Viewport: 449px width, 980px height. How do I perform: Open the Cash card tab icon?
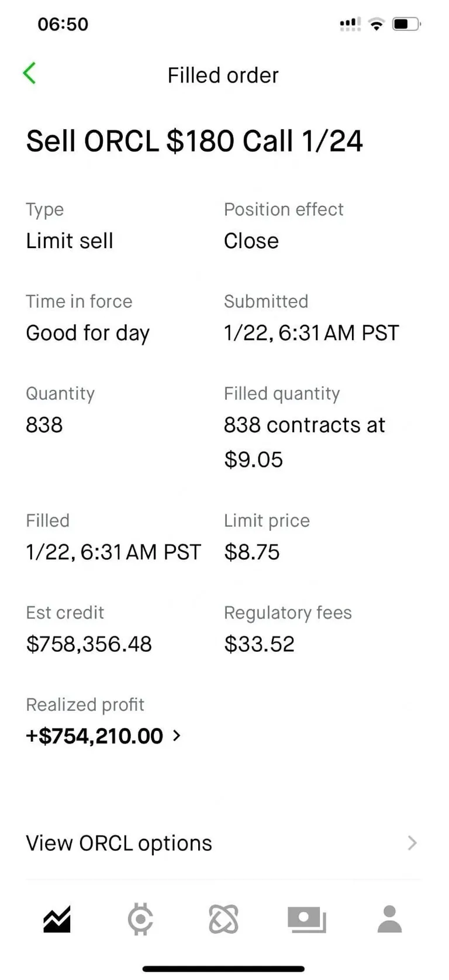point(306,919)
